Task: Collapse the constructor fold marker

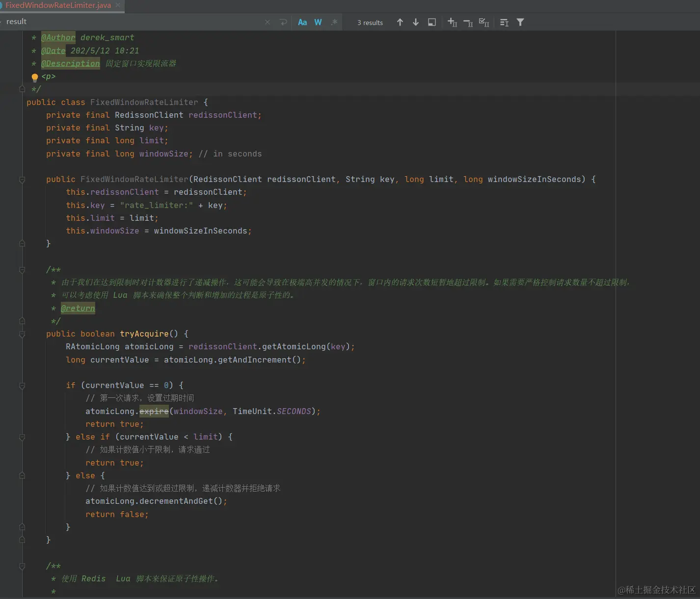Action: point(22,180)
